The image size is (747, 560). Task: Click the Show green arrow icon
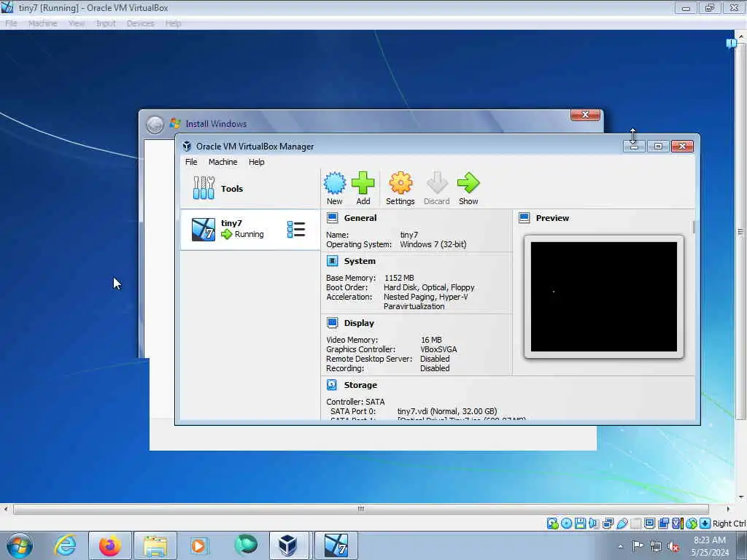point(468,183)
